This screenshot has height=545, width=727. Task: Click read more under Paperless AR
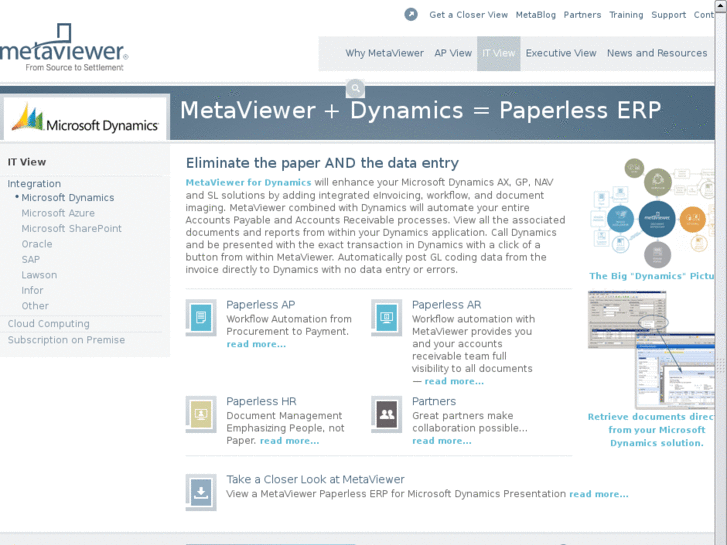[x=454, y=381]
